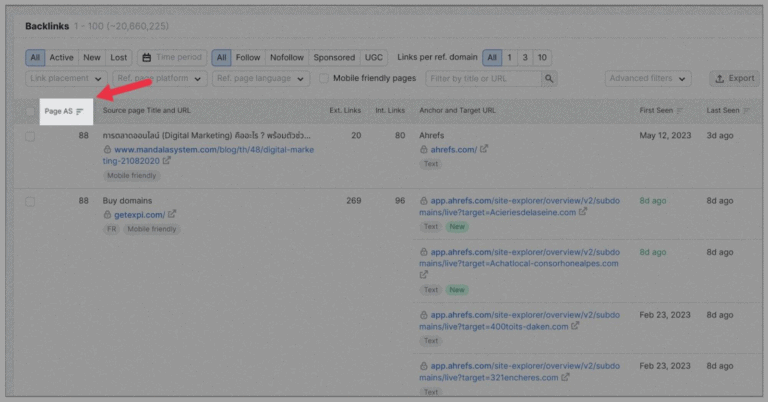Click the Export button

(x=735, y=78)
